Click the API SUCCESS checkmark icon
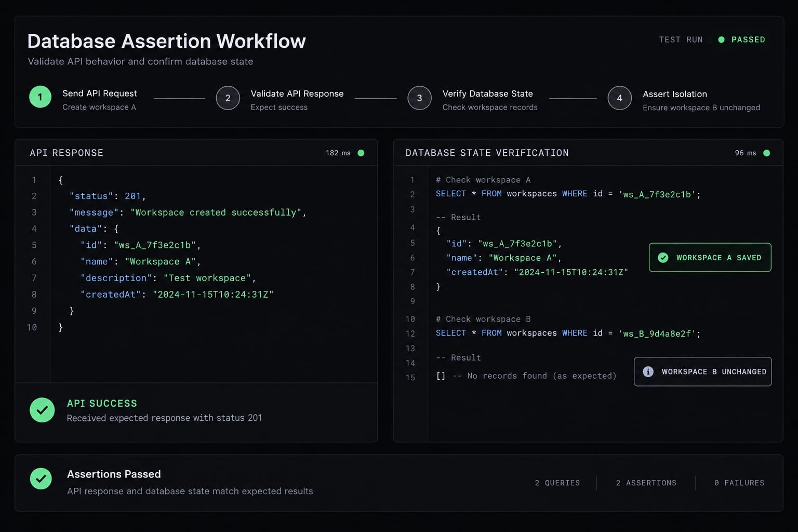The width and height of the screenshot is (798, 532). [x=42, y=410]
